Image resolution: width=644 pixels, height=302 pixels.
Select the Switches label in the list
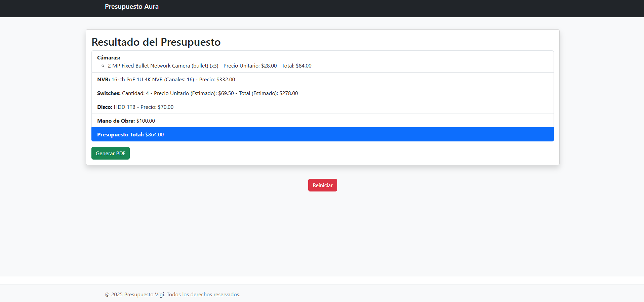click(x=109, y=93)
